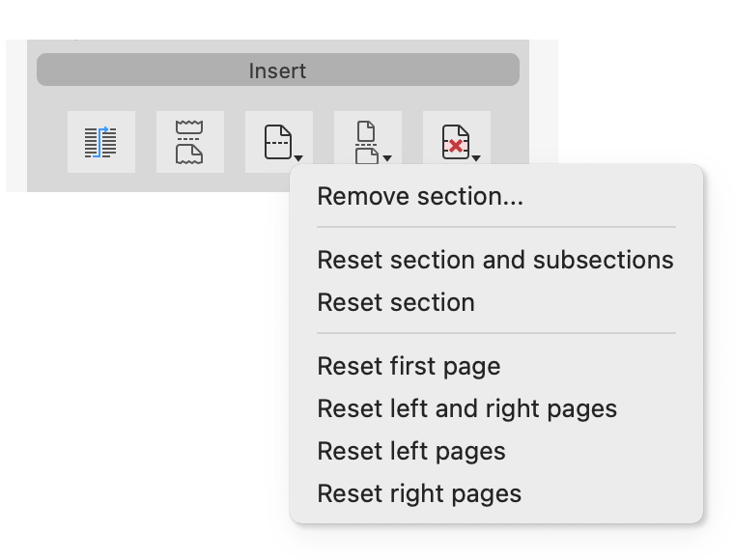The width and height of the screenshot is (734, 560).
Task: Pick "Reset first page" in the menu
Action: point(409,367)
